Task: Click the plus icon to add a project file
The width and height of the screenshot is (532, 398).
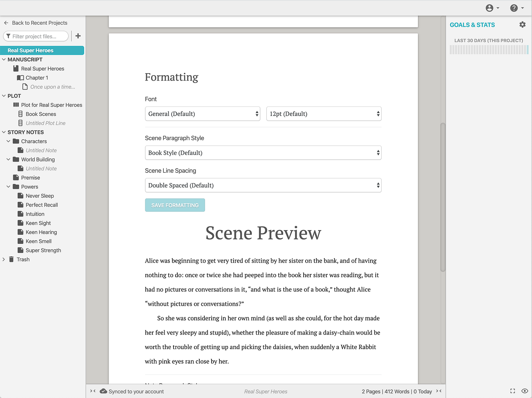Action: pos(78,36)
